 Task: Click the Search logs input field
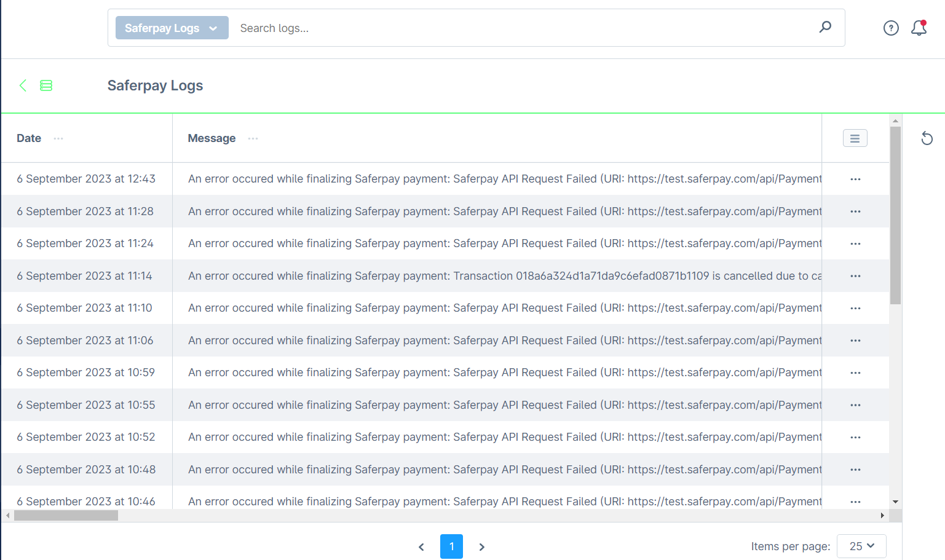pyautogui.click(x=523, y=28)
